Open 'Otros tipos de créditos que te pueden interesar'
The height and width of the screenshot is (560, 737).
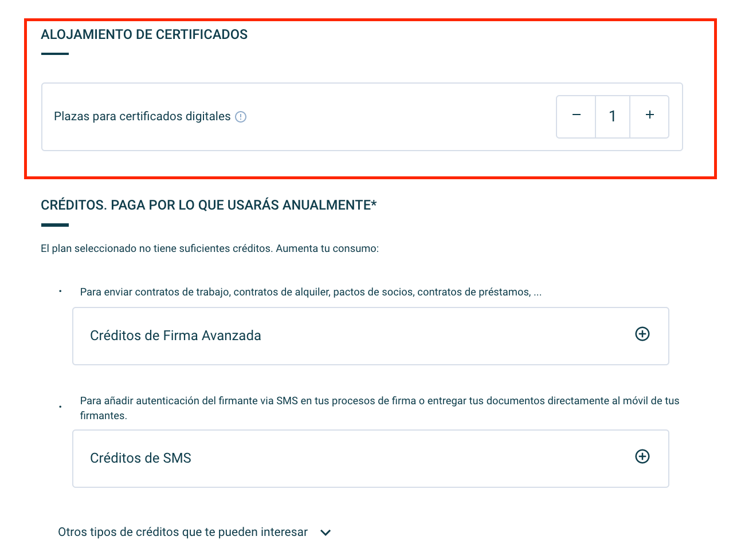coord(183,533)
